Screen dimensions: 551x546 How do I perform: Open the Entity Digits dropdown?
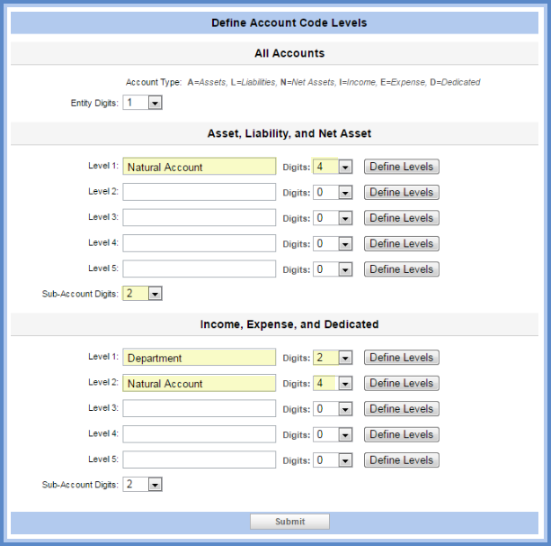[142, 103]
